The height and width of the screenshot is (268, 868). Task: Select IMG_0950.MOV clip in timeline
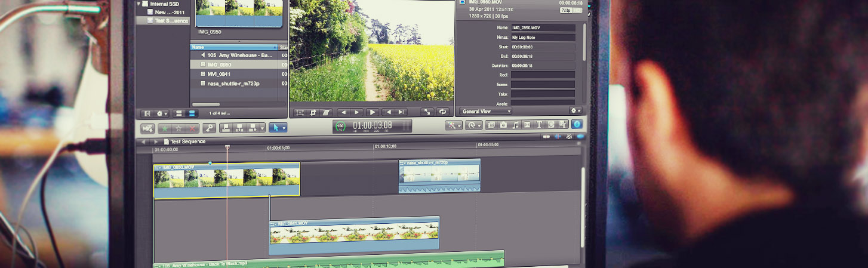pyautogui.click(x=227, y=180)
